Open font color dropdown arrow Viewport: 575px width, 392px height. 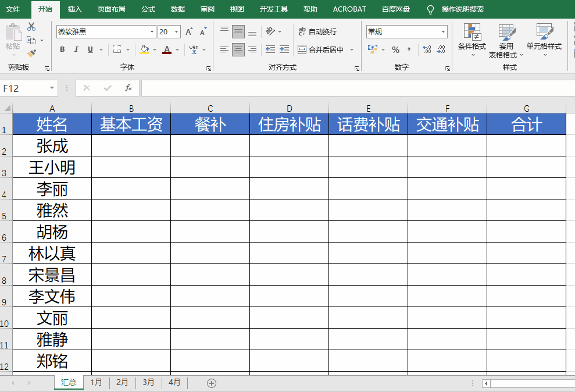[x=177, y=49]
